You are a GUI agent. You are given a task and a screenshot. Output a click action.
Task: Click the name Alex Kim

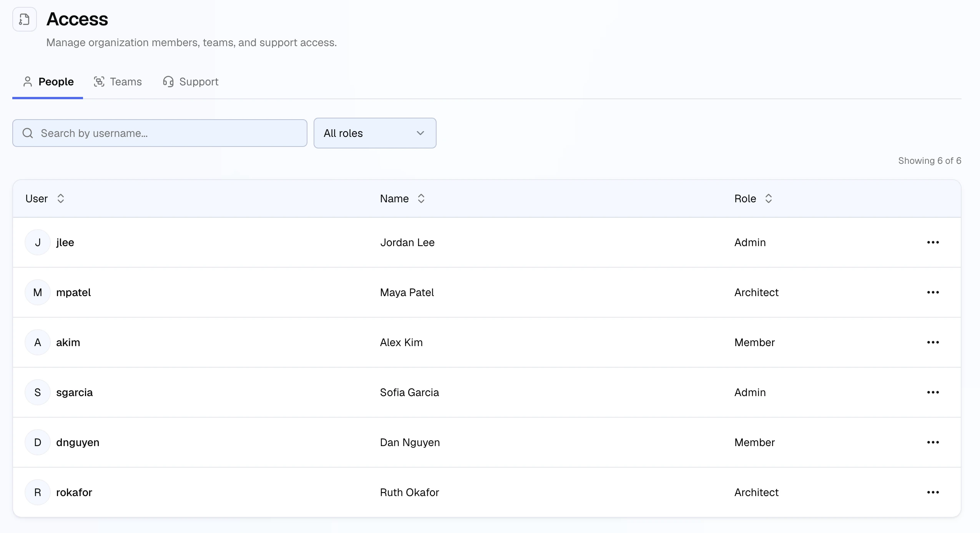(401, 342)
